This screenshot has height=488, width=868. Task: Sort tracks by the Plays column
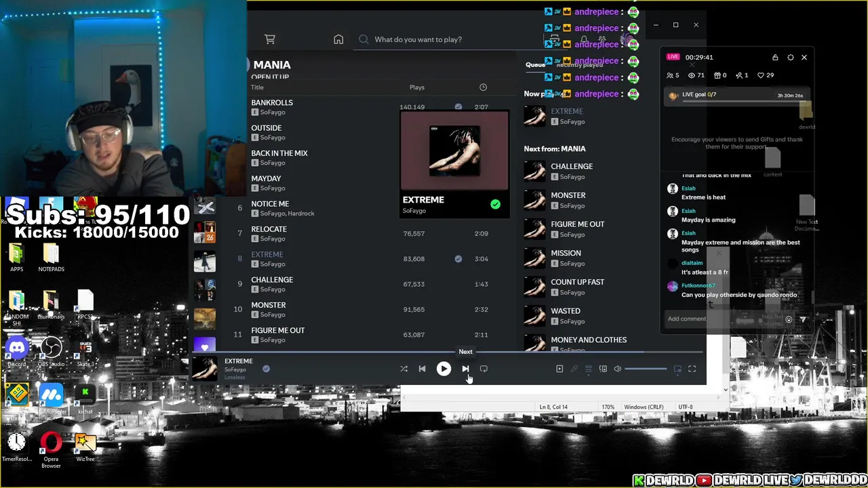click(417, 87)
